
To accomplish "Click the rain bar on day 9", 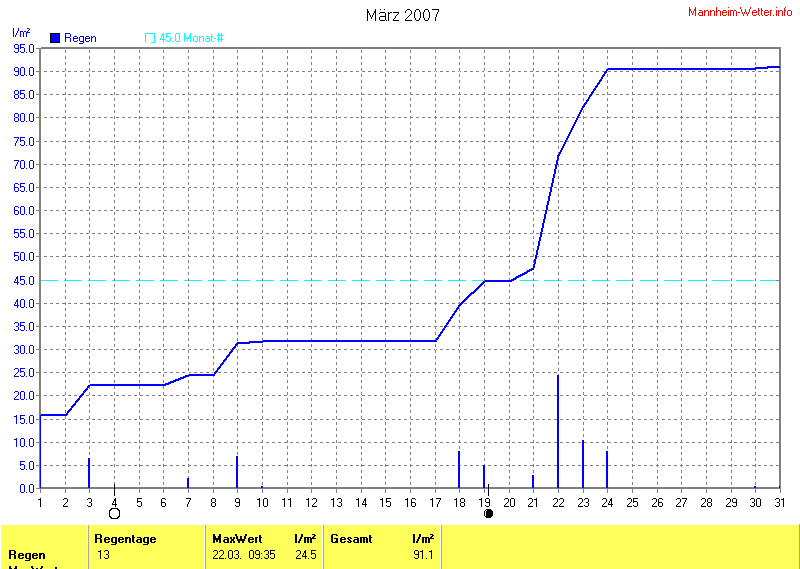I will click(237, 472).
